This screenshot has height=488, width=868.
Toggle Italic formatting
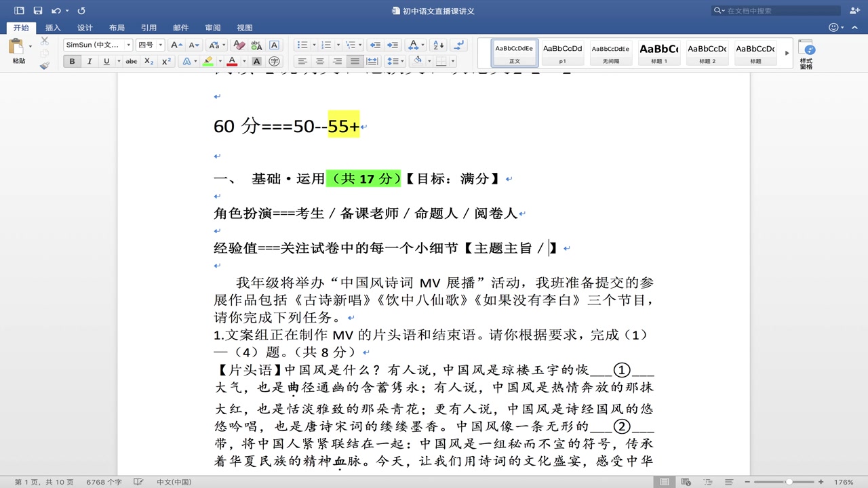pos(90,61)
